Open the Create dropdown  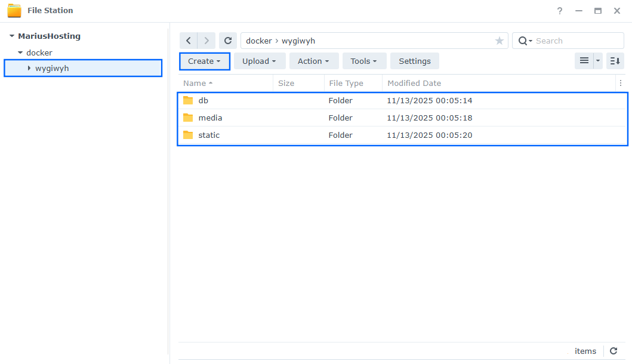coord(204,61)
